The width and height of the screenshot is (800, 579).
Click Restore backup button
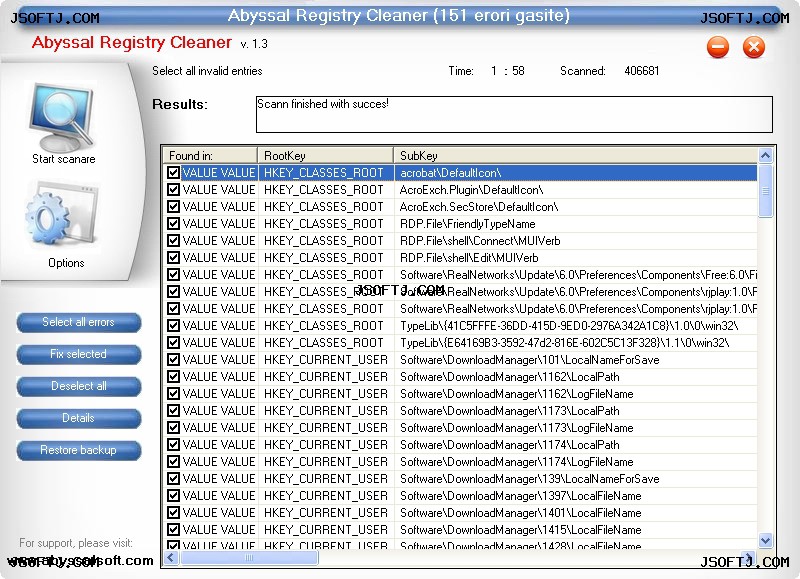(x=79, y=450)
